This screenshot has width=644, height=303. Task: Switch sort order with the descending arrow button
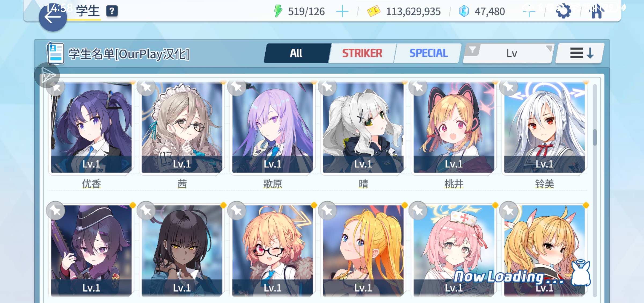tap(580, 53)
